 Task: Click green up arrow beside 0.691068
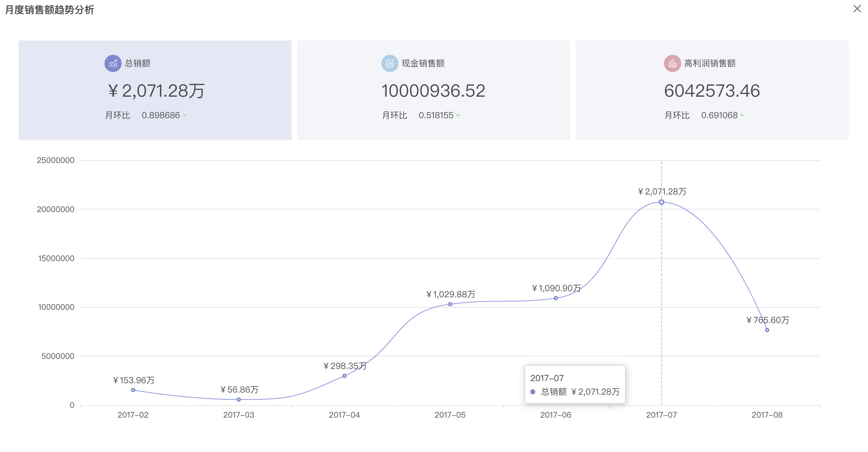[742, 115]
